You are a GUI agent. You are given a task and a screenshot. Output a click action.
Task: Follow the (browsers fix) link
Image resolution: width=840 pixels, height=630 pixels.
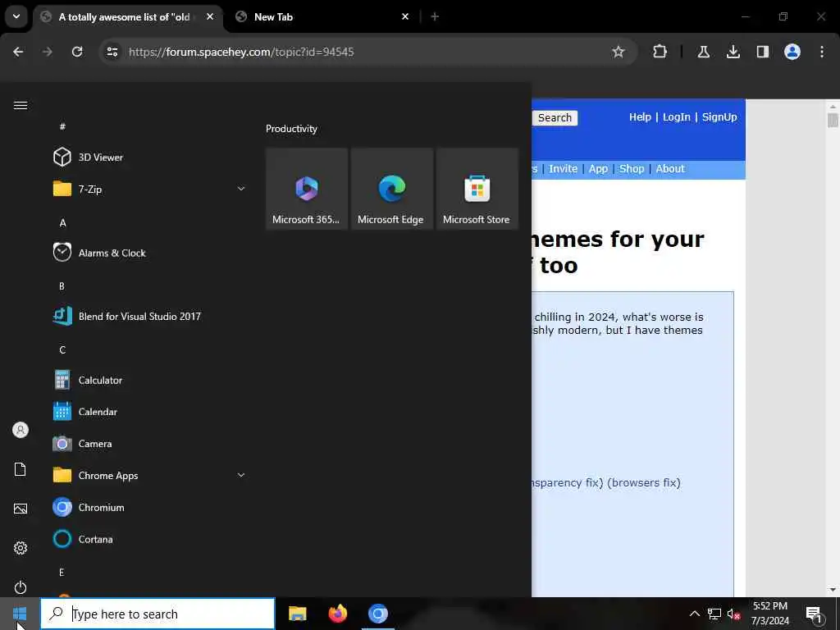click(643, 482)
